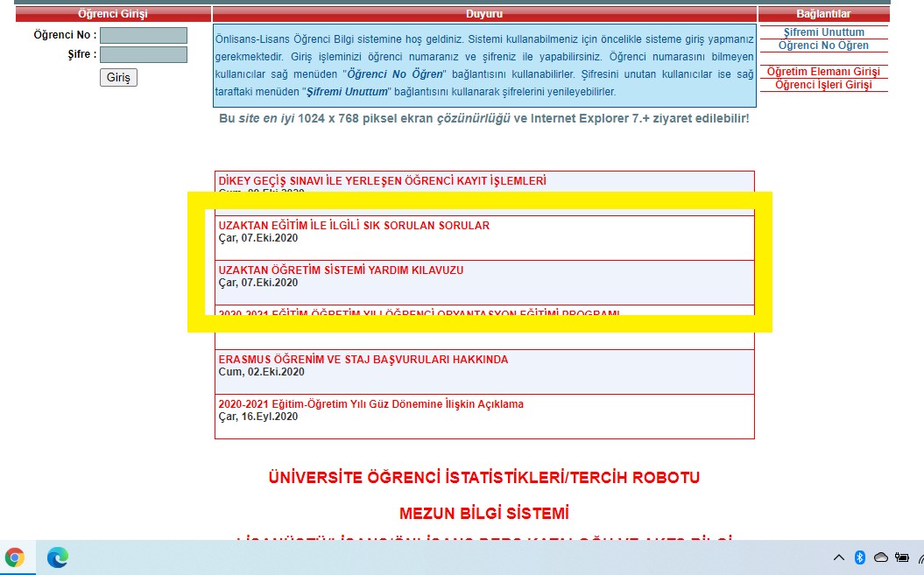The height and width of the screenshot is (575, 924).
Task: Open Google Chrome from the taskbar
Action: (x=14, y=557)
